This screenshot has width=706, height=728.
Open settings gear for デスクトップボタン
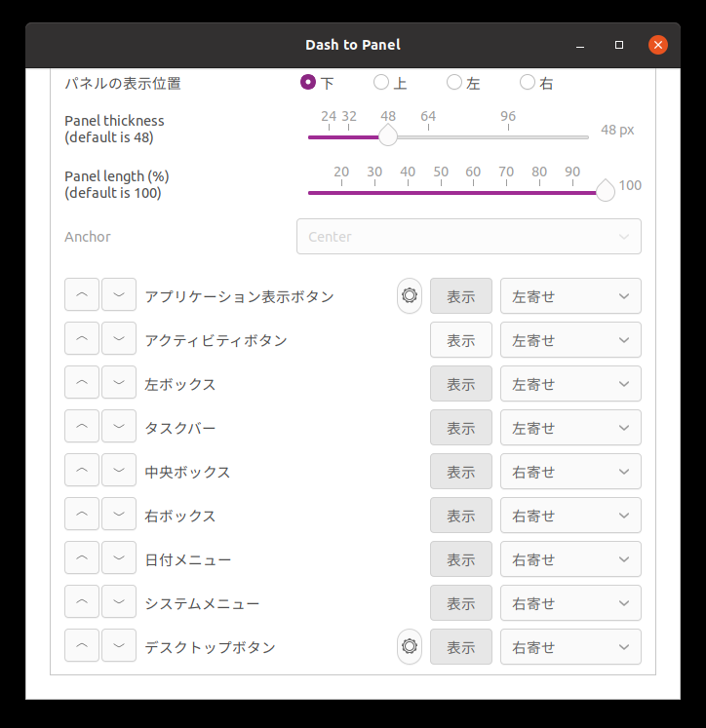pyautogui.click(x=410, y=647)
